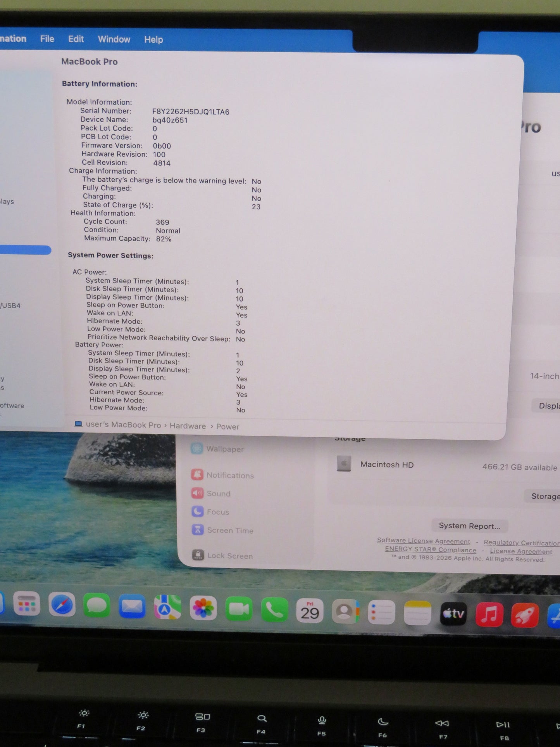Viewport: 560px width, 747px height.
Task: Launch the Apple TV app in the Dock
Action: (453, 614)
